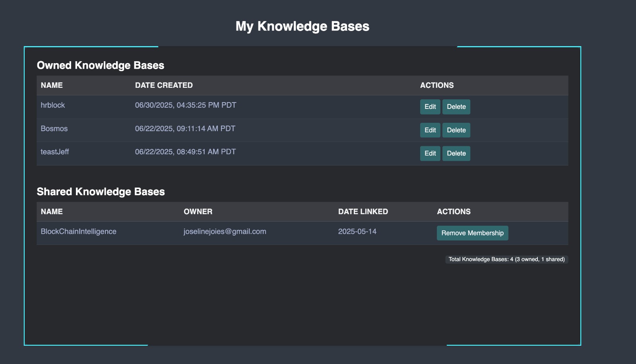Click the Total Knowledge Bases count badge

pyautogui.click(x=506, y=259)
